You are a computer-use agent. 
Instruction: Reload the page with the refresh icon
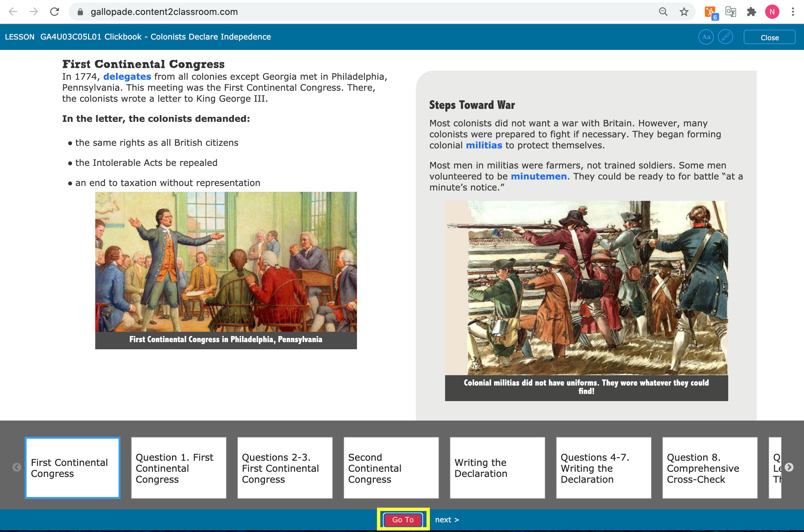(x=55, y=12)
